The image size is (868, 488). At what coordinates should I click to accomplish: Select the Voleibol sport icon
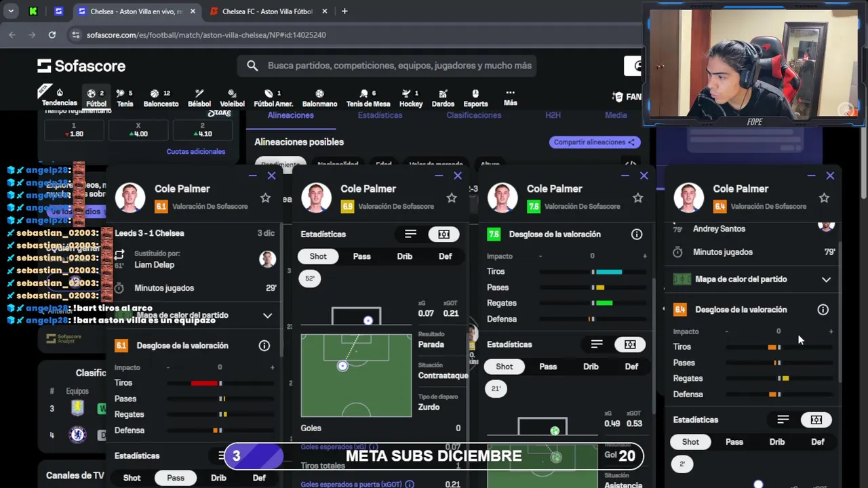[x=232, y=98]
